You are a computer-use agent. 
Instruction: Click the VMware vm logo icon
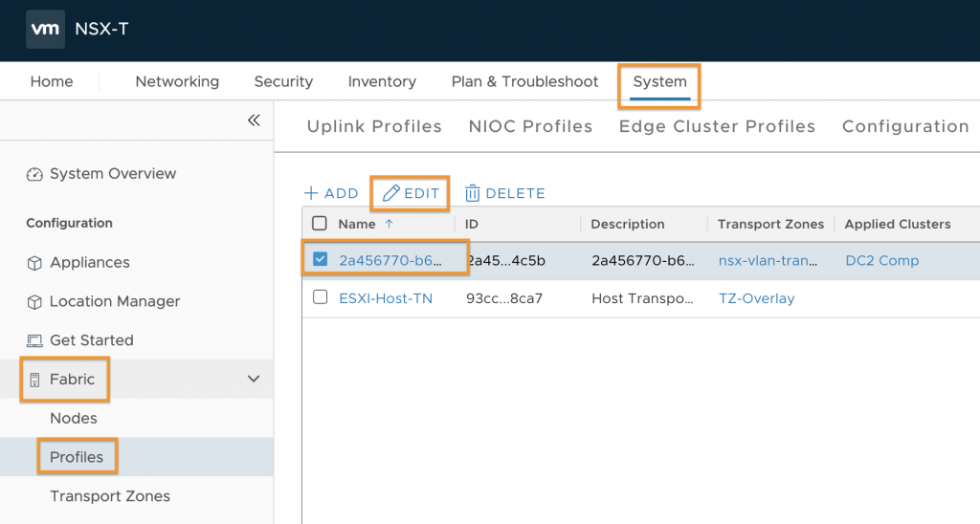tap(45, 29)
